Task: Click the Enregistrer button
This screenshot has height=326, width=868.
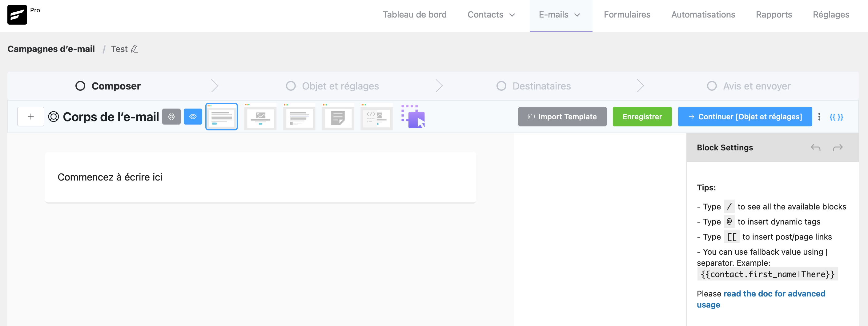Action: (x=642, y=117)
